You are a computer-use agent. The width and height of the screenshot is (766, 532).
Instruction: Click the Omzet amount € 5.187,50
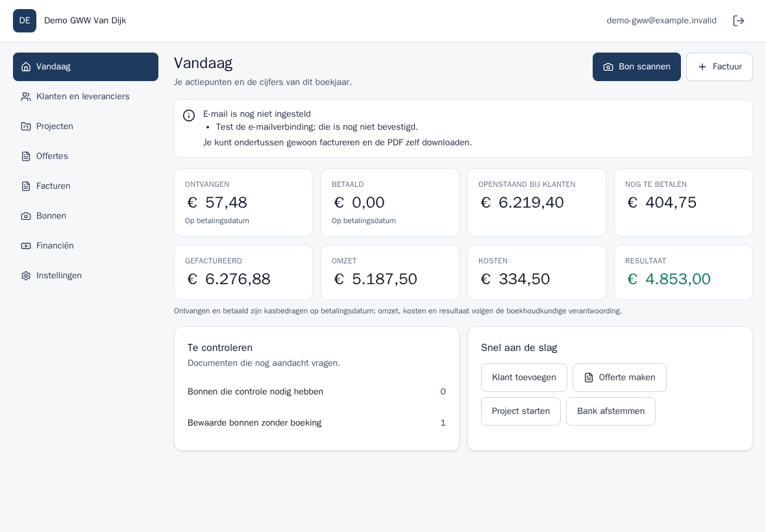[375, 279]
